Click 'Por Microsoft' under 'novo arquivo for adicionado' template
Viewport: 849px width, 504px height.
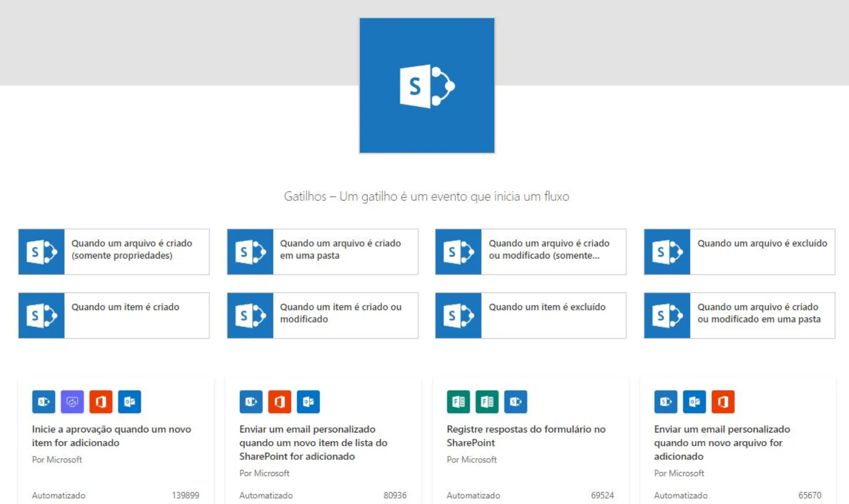(679, 473)
